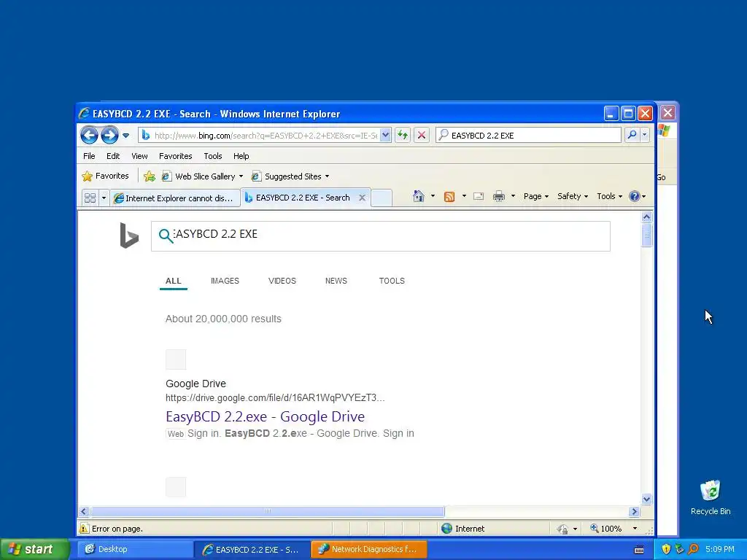Open the 100% zoom level control
Viewport: 747px width, 560px height.
pyautogui.click(x=613, y=529)
